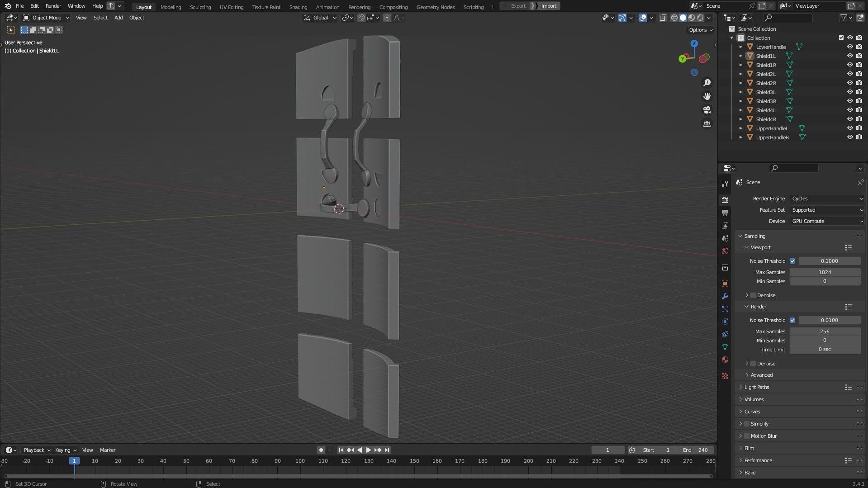Viewport: 868px width, 488px height.
Task: Enable the Simplify checkbox
Action: coord(747,424)
